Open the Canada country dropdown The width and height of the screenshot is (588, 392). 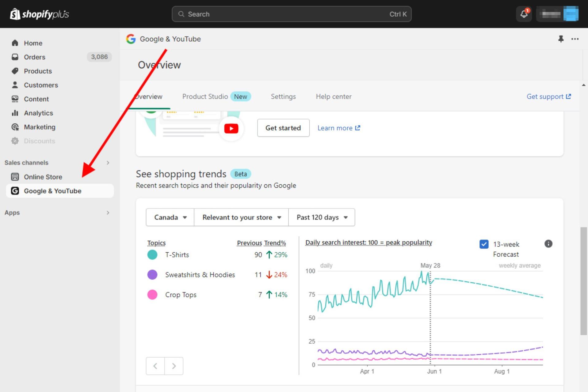pyautogui.click(x=170, y=217)
